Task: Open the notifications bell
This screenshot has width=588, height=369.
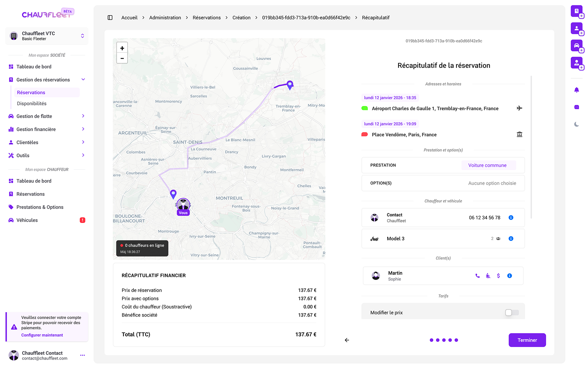Action: (576, 89)
